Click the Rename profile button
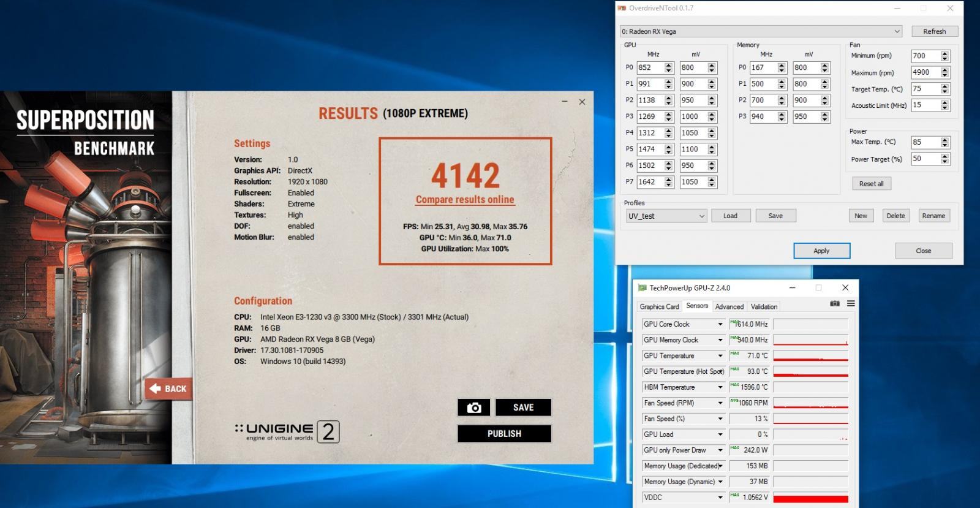980x508 pixels. [933, 216]
